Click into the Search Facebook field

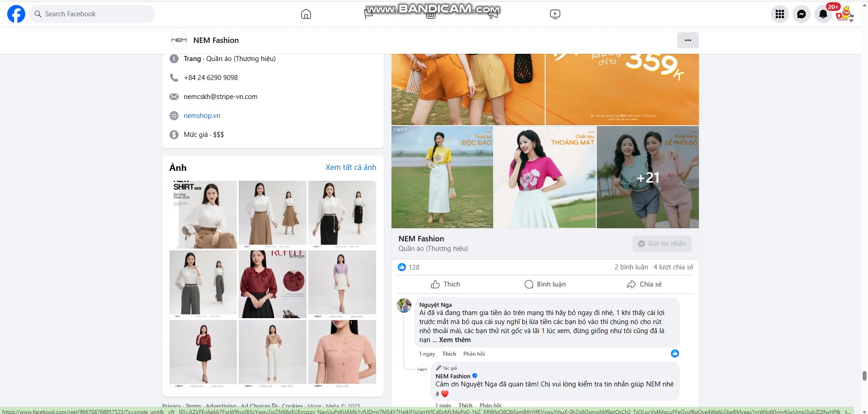tap(93, 14)
